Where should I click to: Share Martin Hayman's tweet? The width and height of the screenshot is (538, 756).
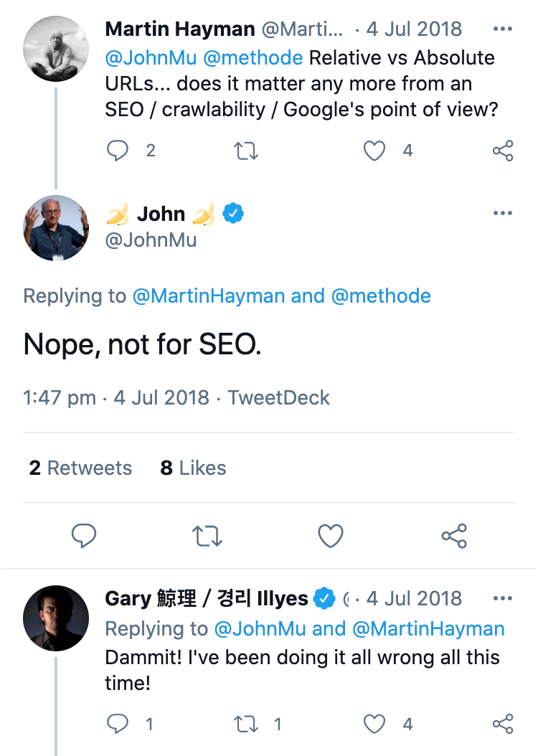point(503,151)
